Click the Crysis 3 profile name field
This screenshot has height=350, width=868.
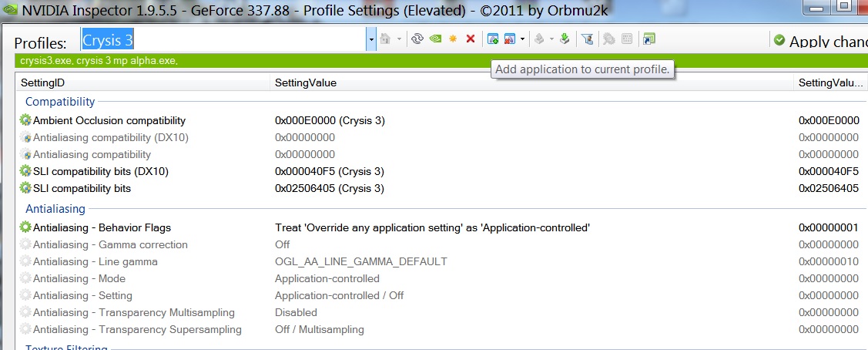[223, 40]
